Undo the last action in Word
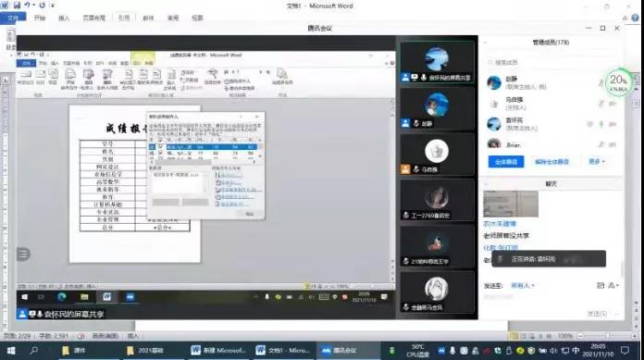 coord(27,6)
